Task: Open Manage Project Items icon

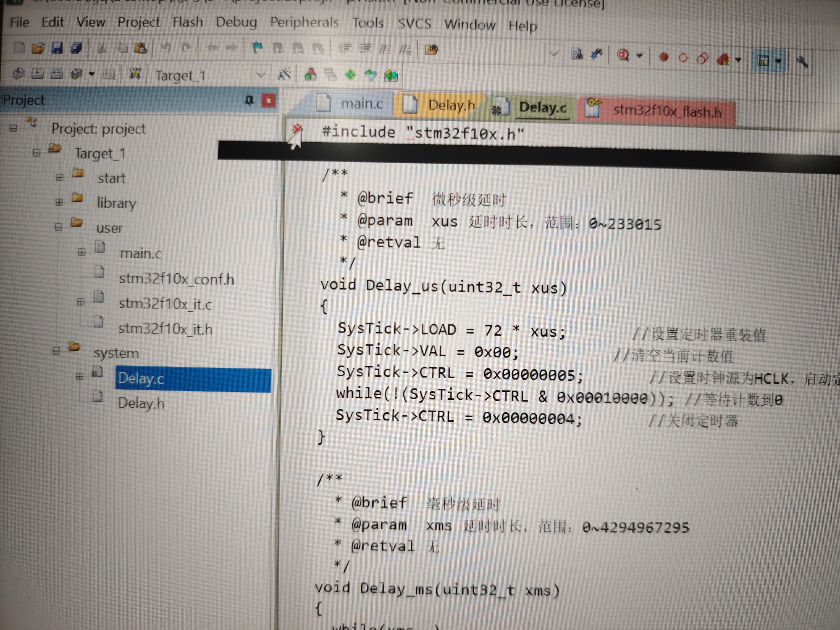Action: point(310,74)
